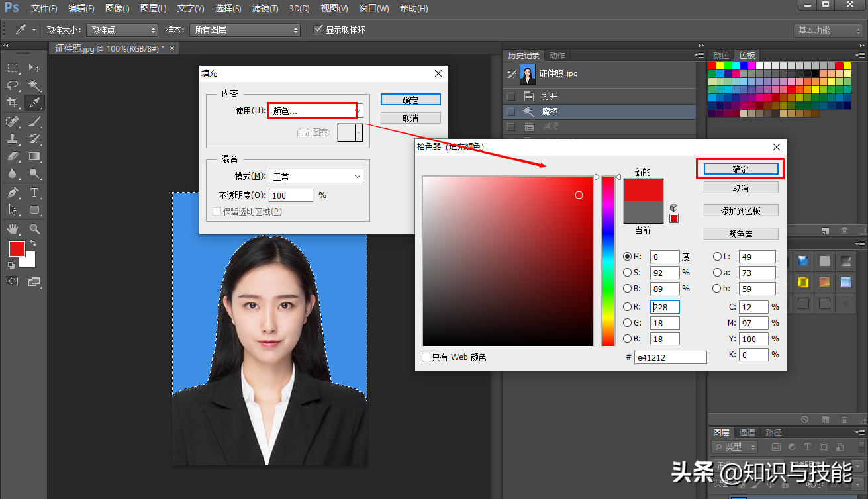Screen dimensions: 868x499
Task: Open the 使用 contents dropdown in Fill dialog
Action: coord(316,111)
